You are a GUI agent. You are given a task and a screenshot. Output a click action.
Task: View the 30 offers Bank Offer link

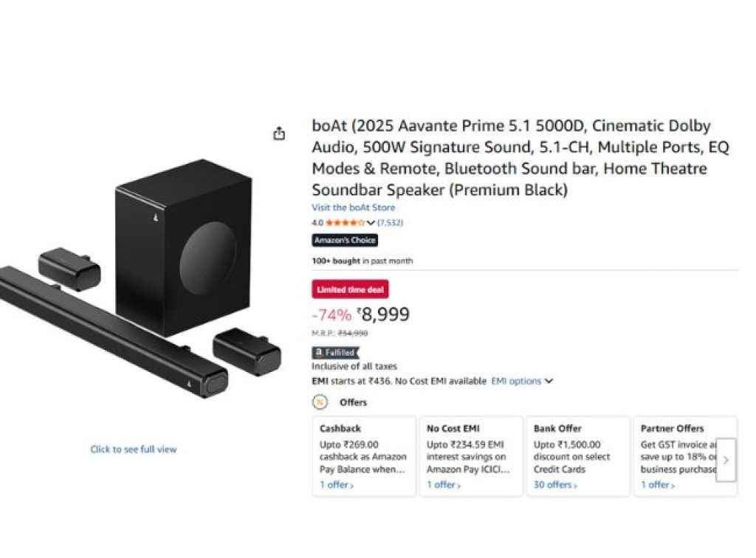[x=554, y=485]
